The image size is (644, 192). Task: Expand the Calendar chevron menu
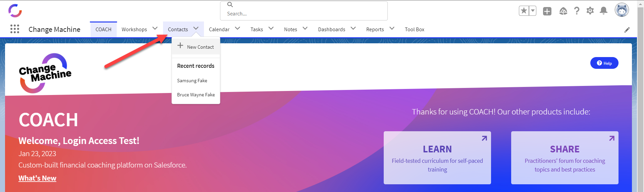(237, 29)
